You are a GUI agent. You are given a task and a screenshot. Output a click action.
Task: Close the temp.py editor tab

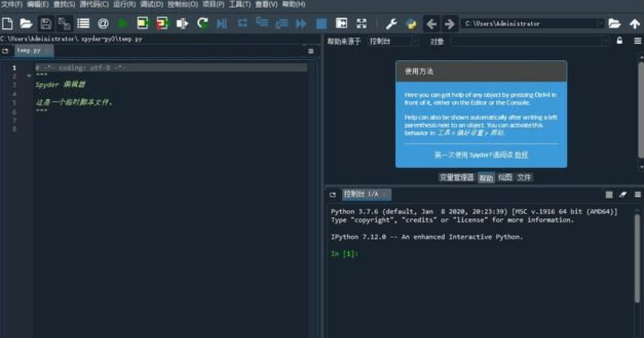pos(46,51)
